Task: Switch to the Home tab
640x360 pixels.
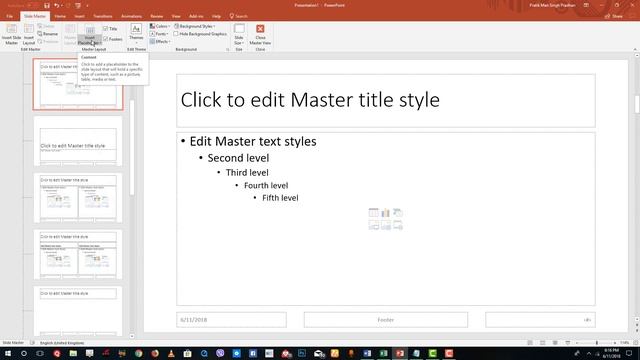Action: pyautogui.click(x=60, y=16)
